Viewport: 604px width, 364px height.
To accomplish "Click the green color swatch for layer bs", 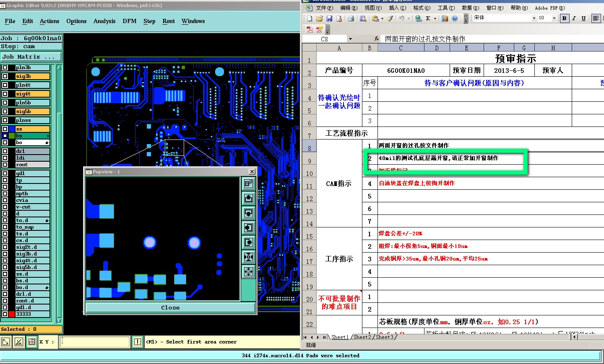I will [12, 136].
